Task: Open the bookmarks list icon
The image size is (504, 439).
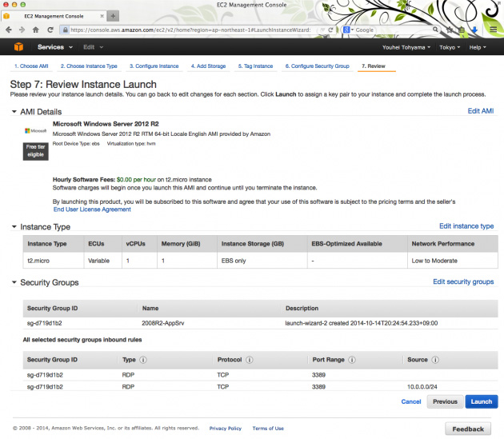Action: coord(462,30)
